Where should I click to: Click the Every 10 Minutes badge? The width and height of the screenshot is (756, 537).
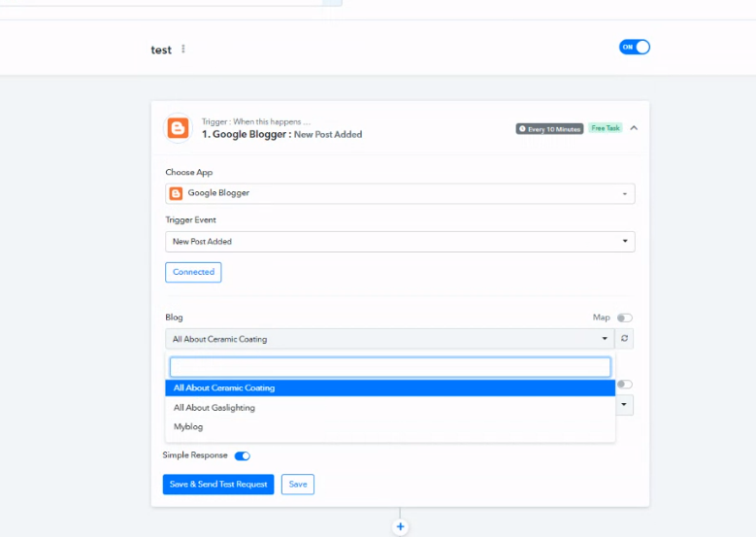[549, 129]
